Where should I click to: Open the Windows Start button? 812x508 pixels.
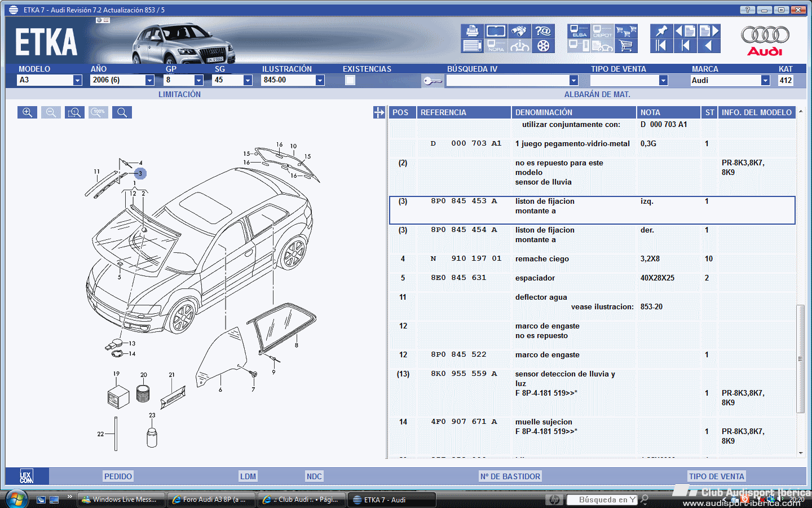(x=16, y=500)
